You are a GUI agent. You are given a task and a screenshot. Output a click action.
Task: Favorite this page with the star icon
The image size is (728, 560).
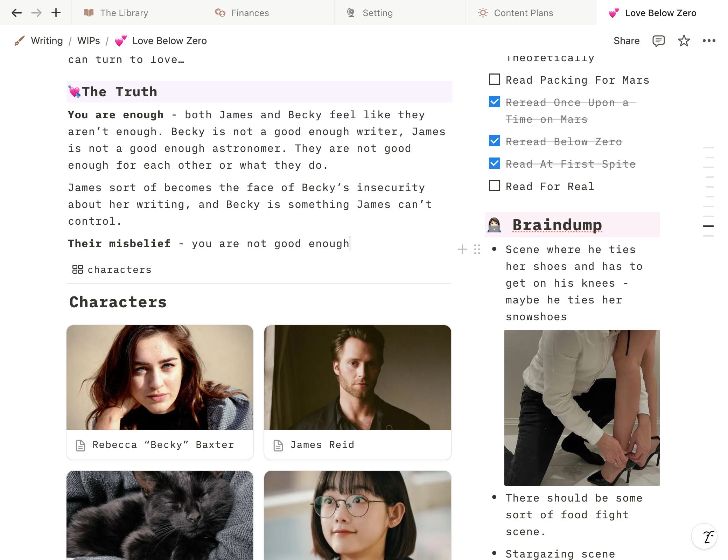[684, 41]
